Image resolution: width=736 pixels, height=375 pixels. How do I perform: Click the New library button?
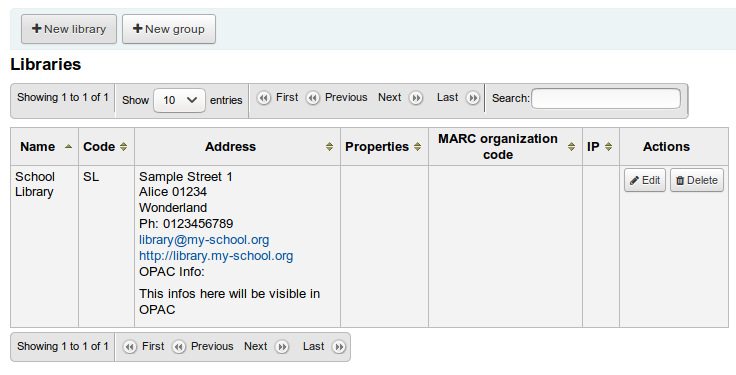[x=69, y=29]
